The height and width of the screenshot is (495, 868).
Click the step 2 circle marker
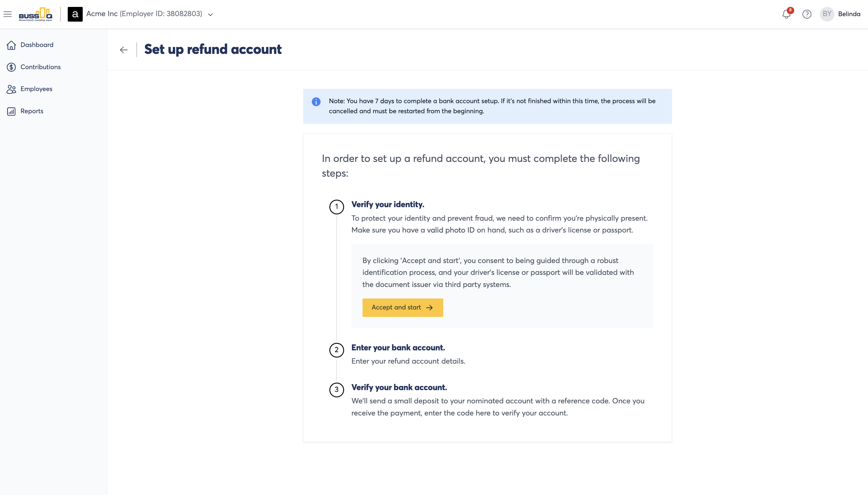click(x=337, y=350)
